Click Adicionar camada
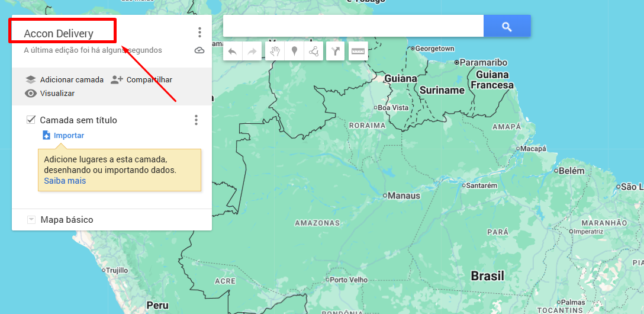This screenshot has width=644, height=314. (65, 79)
